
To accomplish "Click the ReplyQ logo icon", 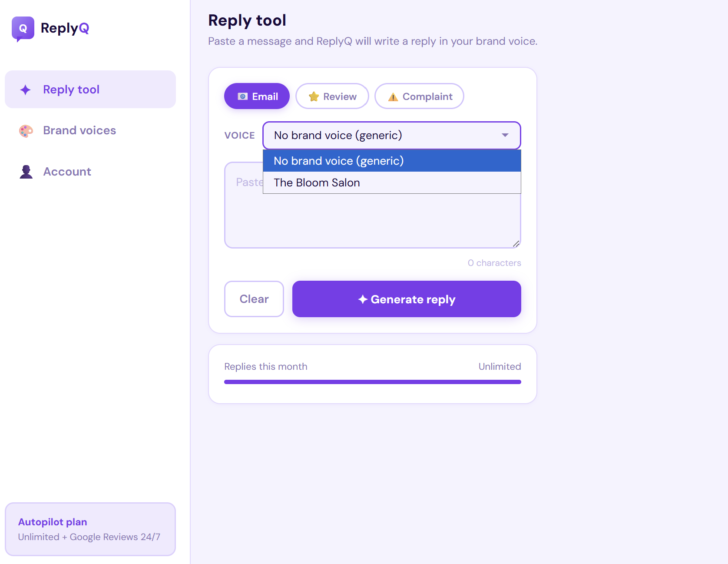I will 23,28.
